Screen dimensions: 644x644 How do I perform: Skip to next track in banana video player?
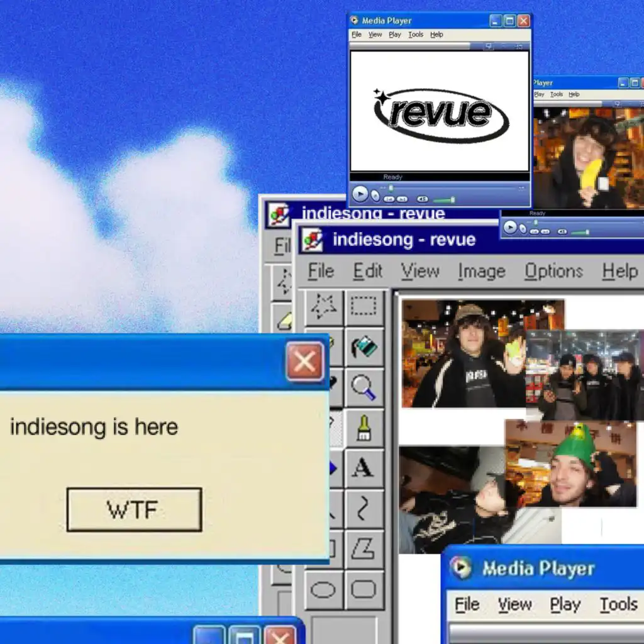[545, 231]
